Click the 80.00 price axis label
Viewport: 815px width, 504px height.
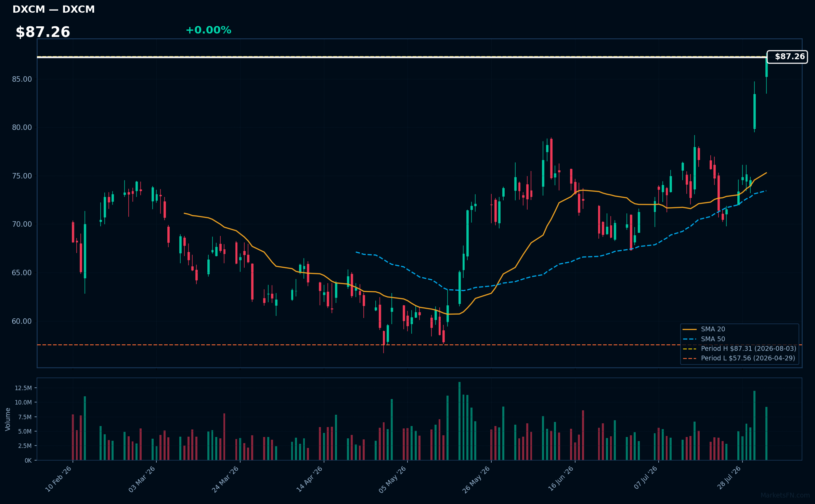[22, 128]
